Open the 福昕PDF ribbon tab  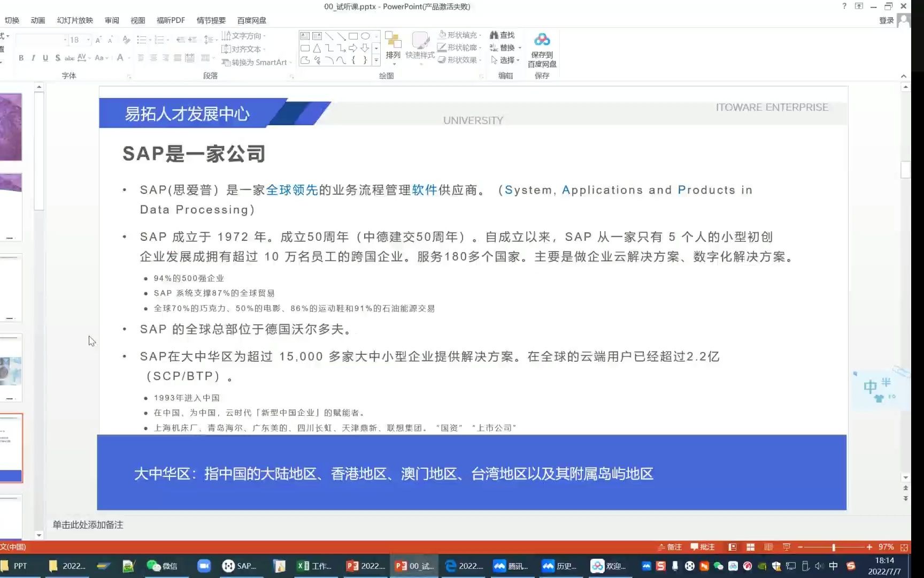tap(170, 20)
